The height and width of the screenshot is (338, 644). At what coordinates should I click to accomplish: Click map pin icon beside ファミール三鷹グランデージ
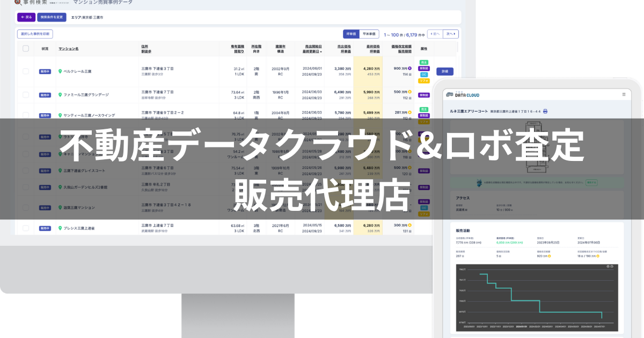coord(60,94)
